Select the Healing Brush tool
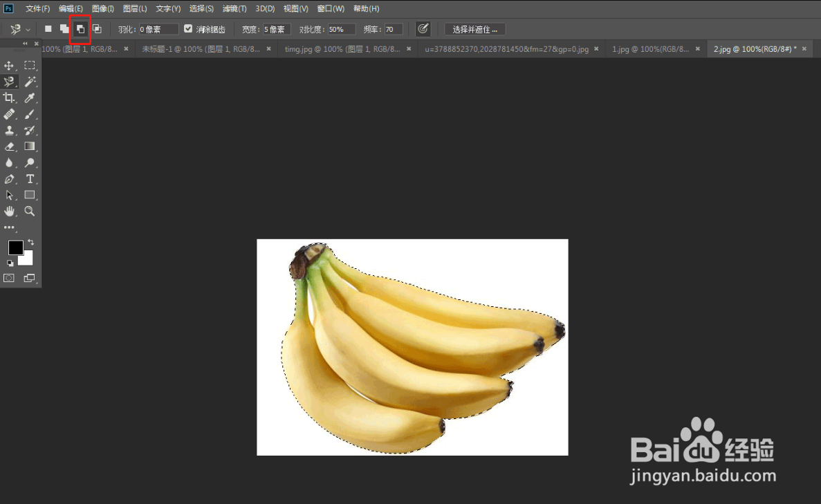This screenshot has width=821, height=504. click(10, 114)
